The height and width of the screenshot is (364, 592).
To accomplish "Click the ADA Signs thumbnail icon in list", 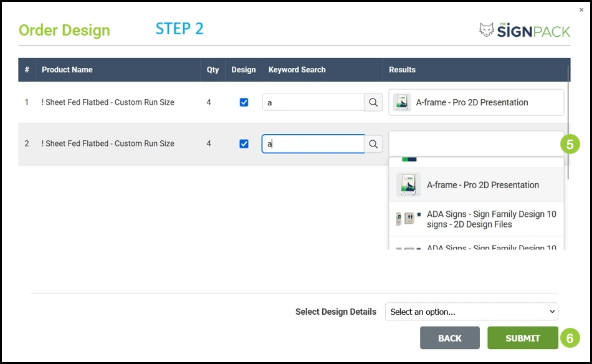I will click(408, 219).
